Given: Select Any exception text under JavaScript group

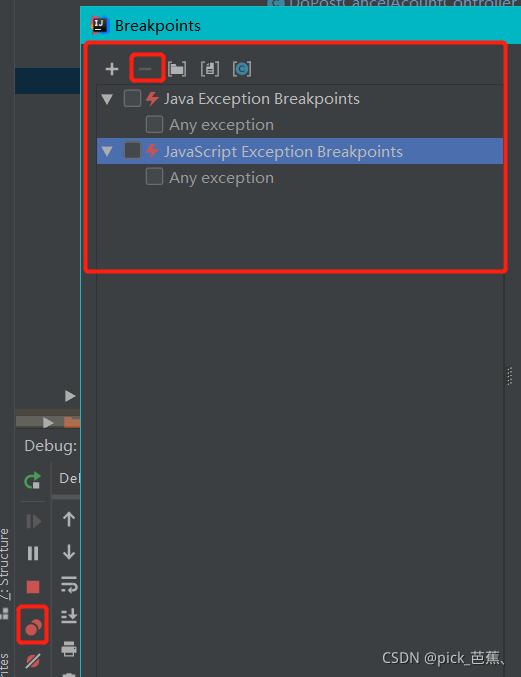Looking at the screenshot, I should point(221,178).
